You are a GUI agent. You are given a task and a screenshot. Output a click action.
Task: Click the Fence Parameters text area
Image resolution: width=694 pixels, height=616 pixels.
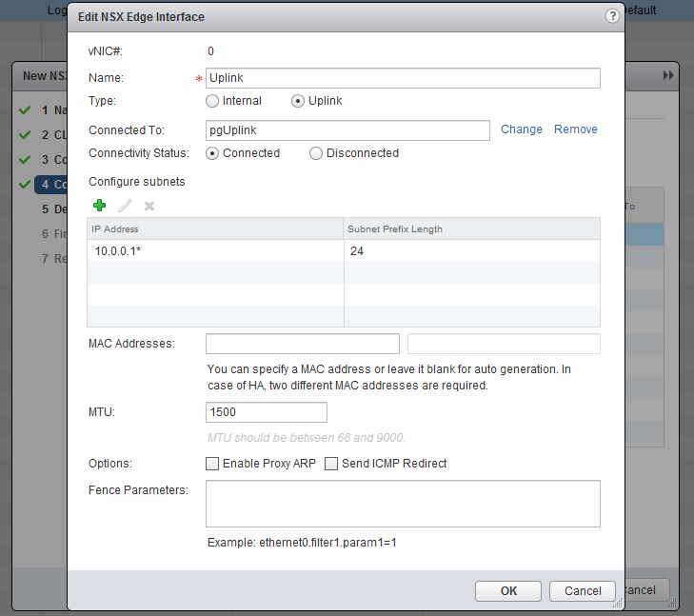403,504
